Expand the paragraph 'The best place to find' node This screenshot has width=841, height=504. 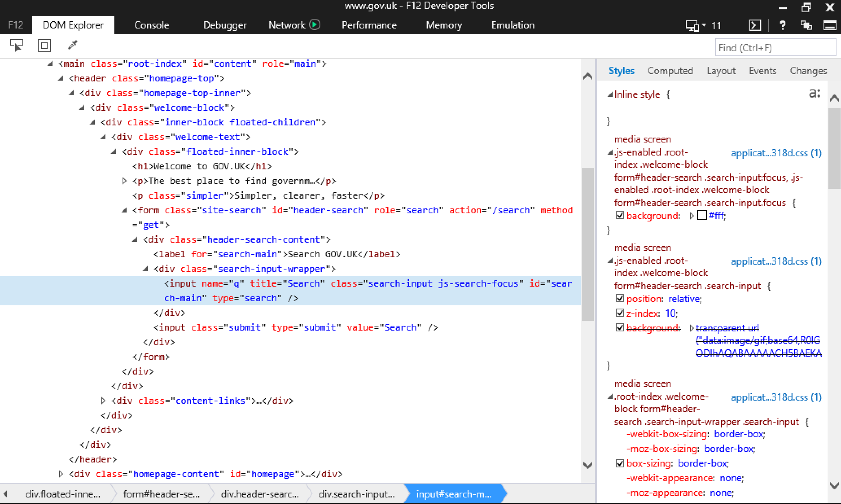pyautogui.click(x=124, y=181)
